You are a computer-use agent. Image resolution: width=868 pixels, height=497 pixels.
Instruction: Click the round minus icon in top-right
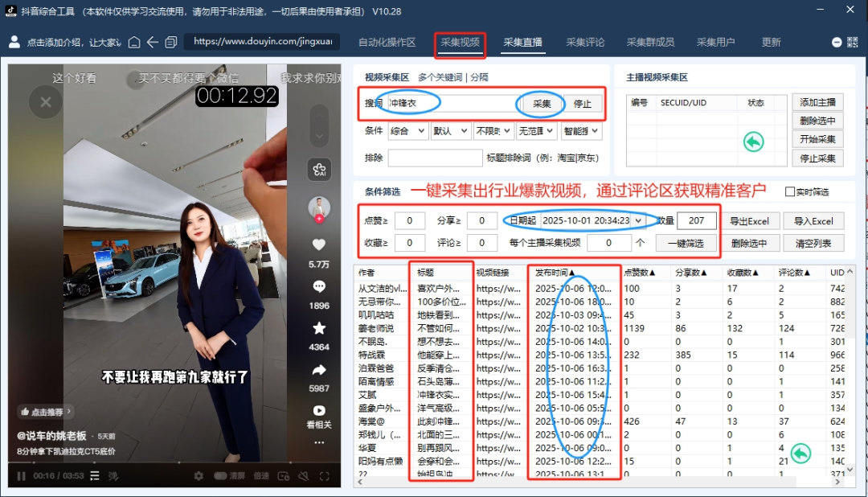pos(837,42)
